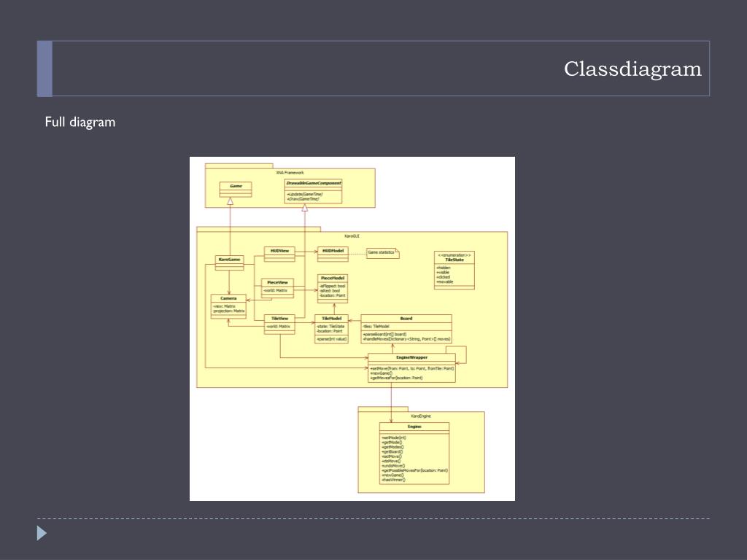Viewport: 747px width, 560px height.
Task: Click the HUDModel class box
Action: 333,254
